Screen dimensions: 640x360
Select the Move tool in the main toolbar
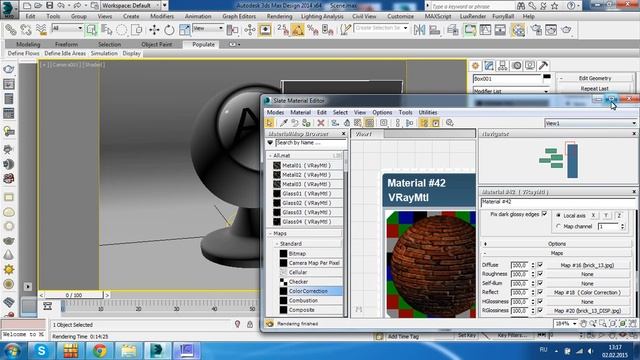pyautogui.click(x=154, y=30)
